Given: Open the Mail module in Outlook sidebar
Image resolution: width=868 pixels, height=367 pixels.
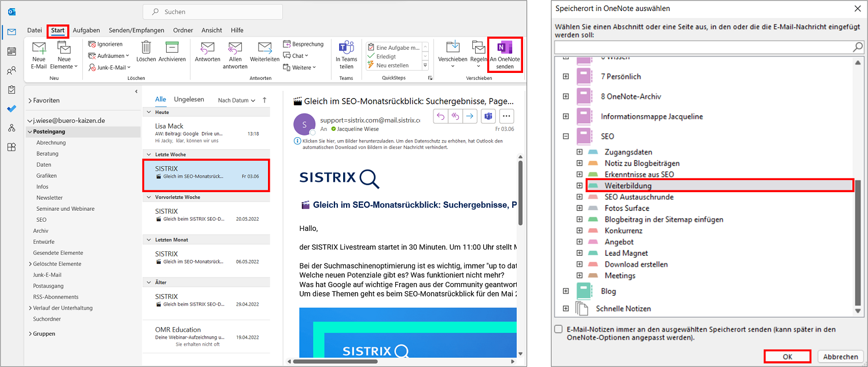Looking at the screenshot, I should [x=12, y=32].
